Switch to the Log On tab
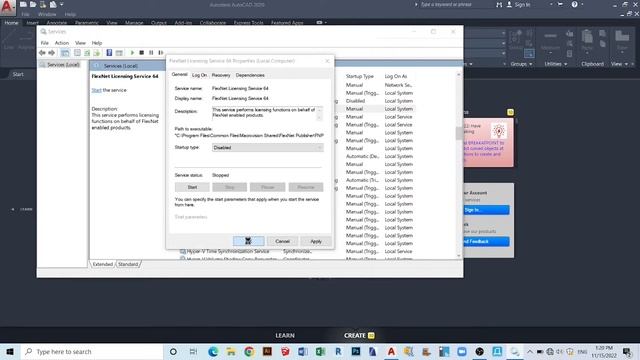Viewport: 640px width, 360px height. pyautogui.click(x=199, y=75)
